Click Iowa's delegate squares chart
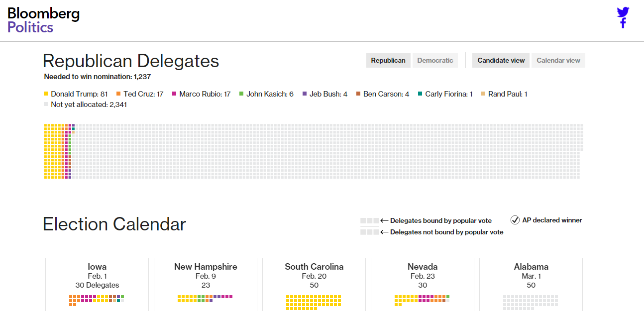Screen dimensions: 644x311 pyautogui.click(x=97, y=300)
